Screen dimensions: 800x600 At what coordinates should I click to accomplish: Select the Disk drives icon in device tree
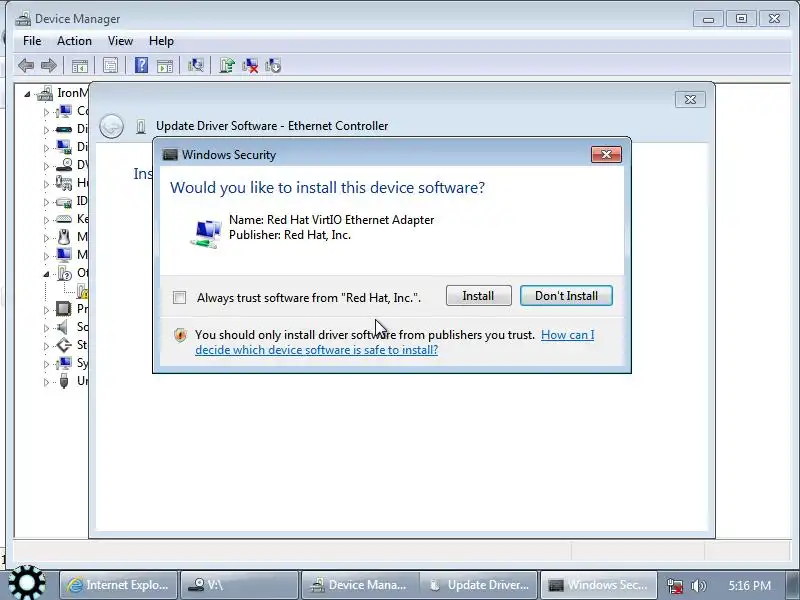point(64,129)
